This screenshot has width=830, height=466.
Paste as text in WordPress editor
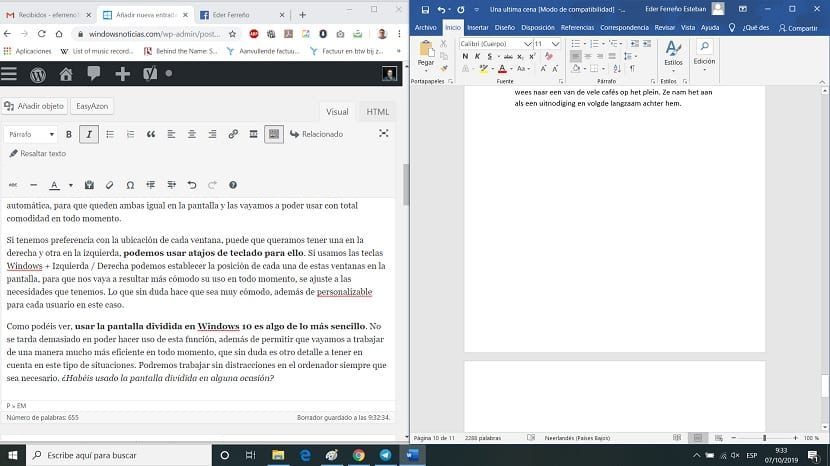point(89,185)
